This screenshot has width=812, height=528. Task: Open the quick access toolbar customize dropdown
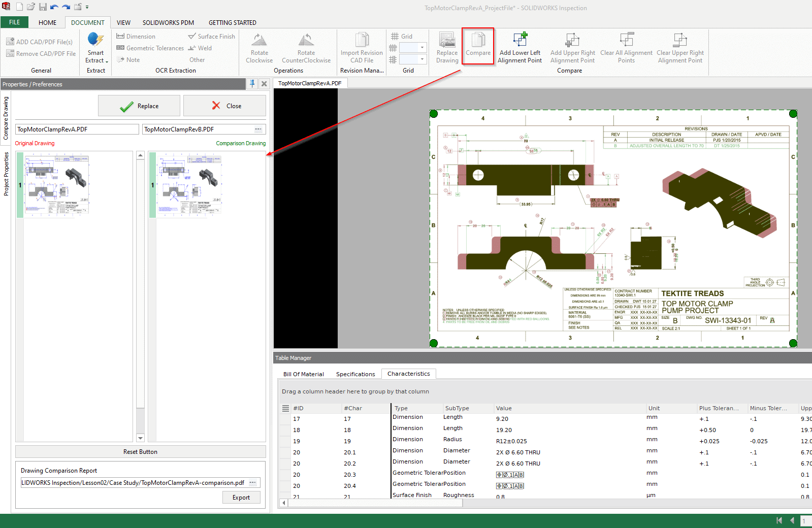pyautogui.click(x=87, y=7)
